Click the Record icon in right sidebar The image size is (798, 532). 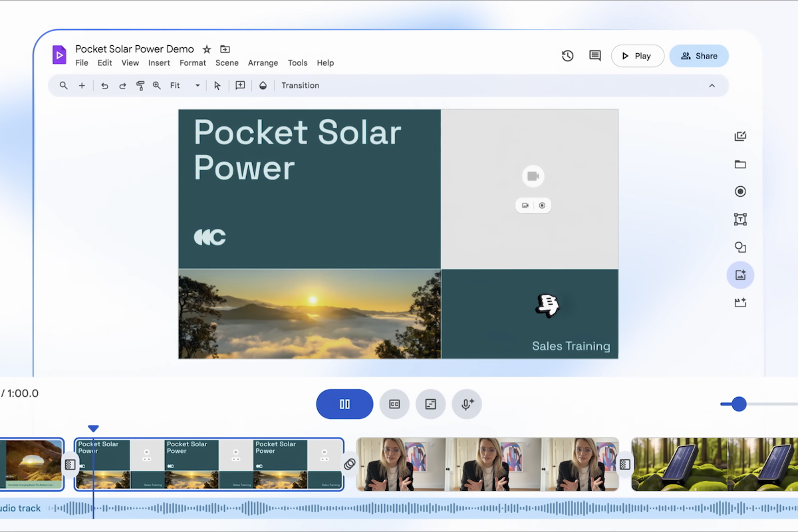point(740,192)
